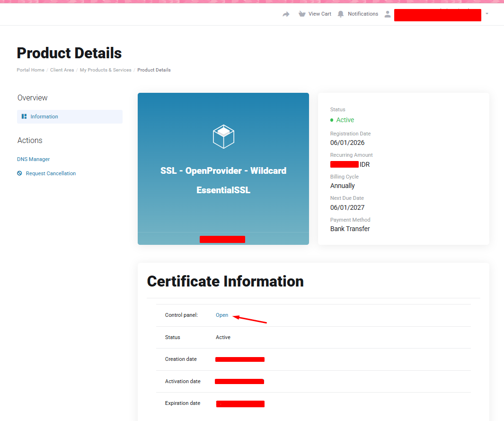Click the share arrow icon in header
Viewport: 504px width, 421px height.
286,14
